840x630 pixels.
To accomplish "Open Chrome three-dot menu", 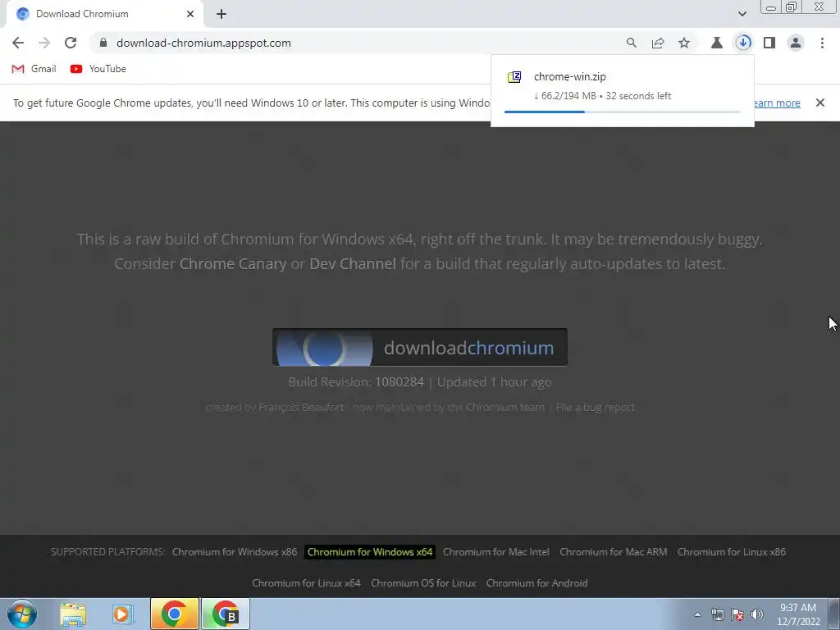I will tap(822, 43).
